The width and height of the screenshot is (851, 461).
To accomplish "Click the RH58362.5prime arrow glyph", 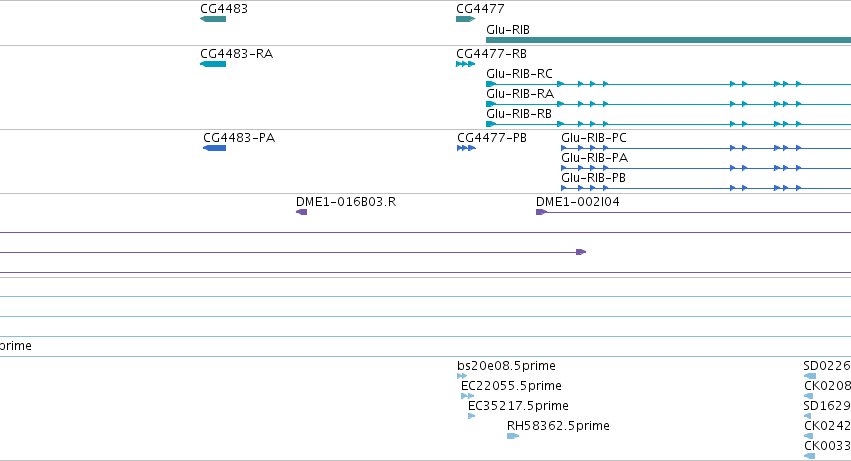I will [513, 436].
